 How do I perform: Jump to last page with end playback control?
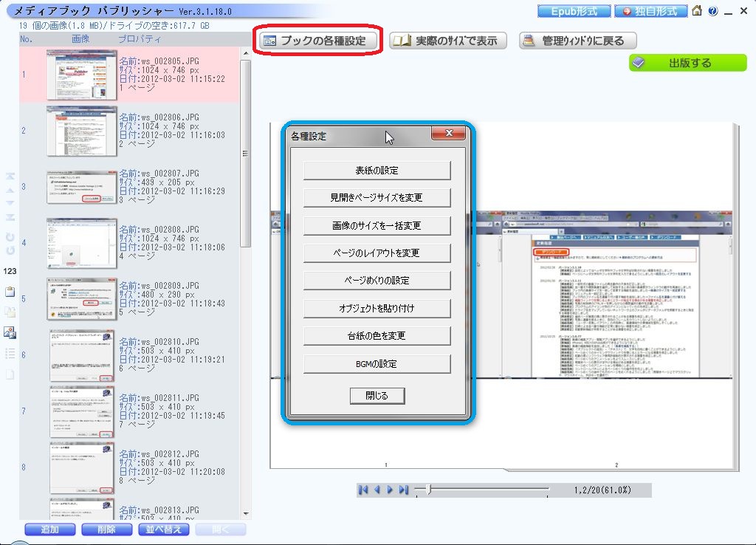(402, 489)
